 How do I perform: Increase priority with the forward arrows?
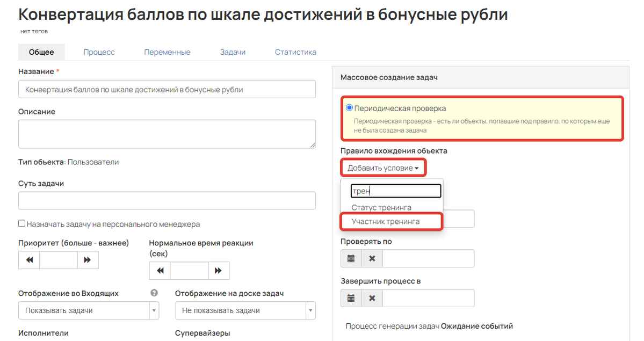(x=88, y=260)
